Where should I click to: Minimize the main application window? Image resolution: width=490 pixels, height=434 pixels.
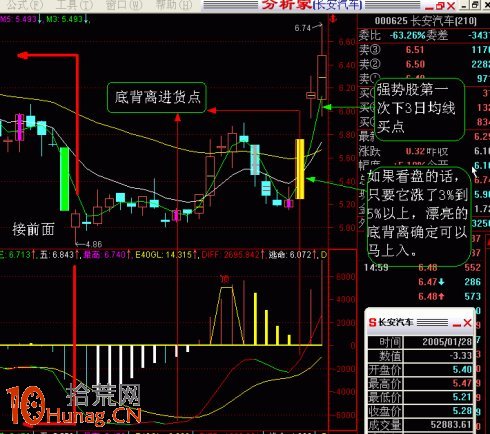coord(464,5)
